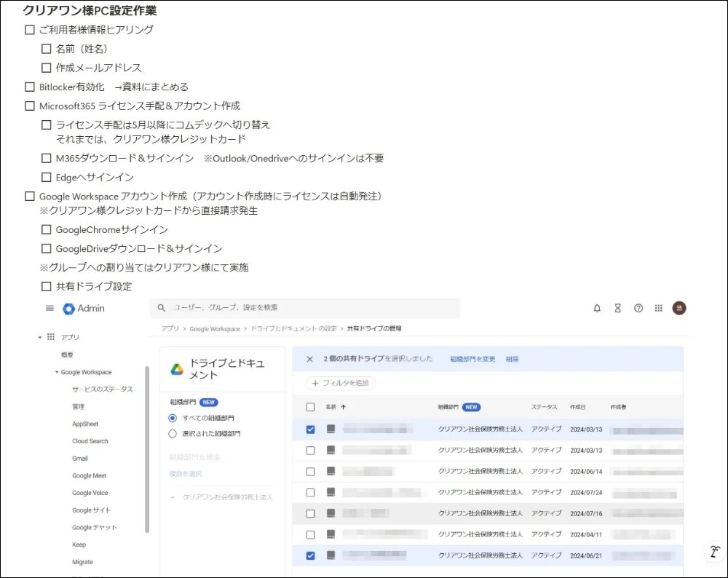Open 概要 in the sidebar
The width and height of the screenshot is (728, 578).
67,355
